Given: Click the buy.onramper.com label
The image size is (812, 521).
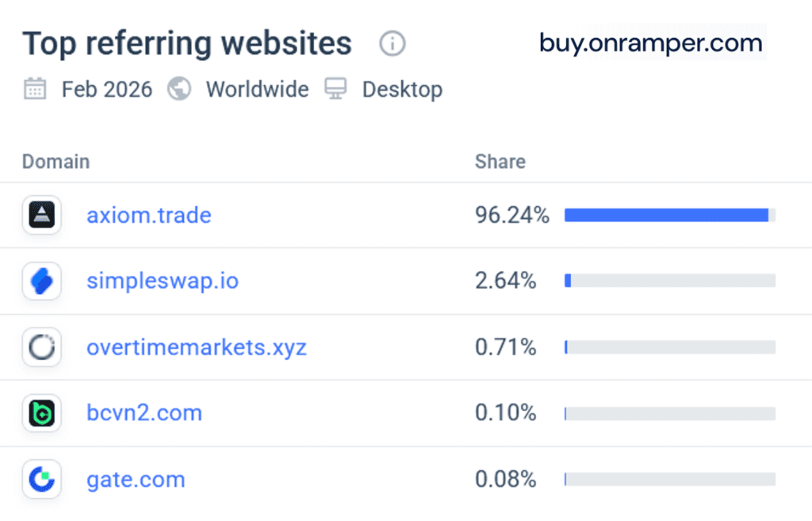Looking at the screenshot, I should coord(649,43).
